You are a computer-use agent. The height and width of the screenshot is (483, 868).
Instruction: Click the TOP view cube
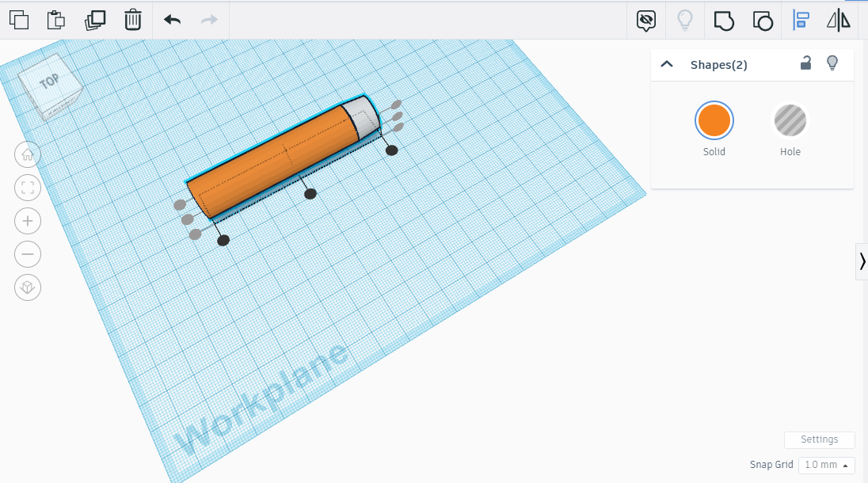tap(51, 86)
